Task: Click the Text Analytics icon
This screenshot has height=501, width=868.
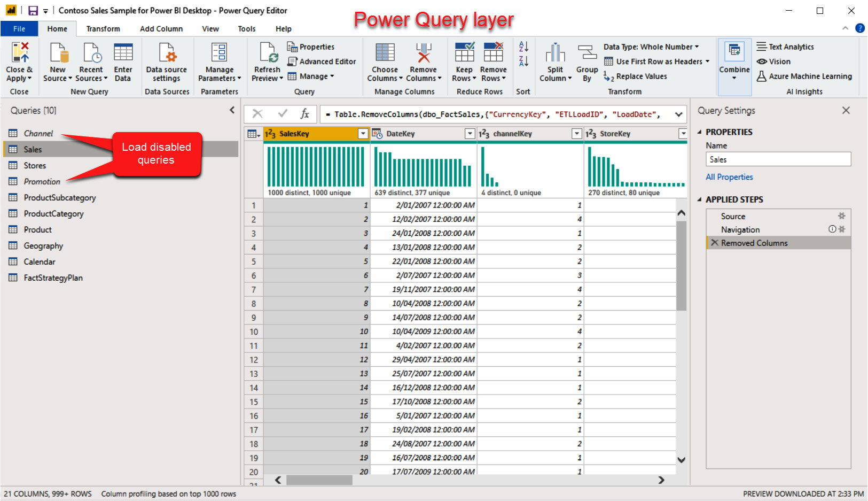Action: tap(762, 47)
